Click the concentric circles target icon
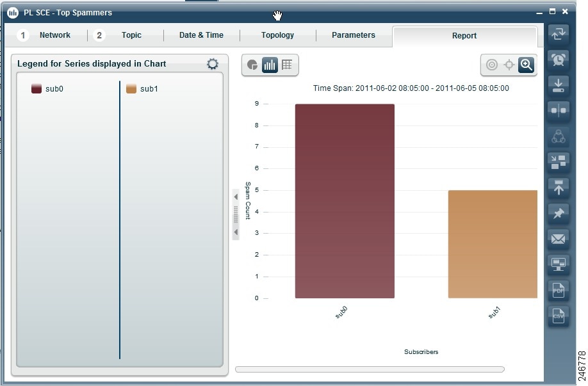Viewport: 588px width, 386px height. [492, 65]
